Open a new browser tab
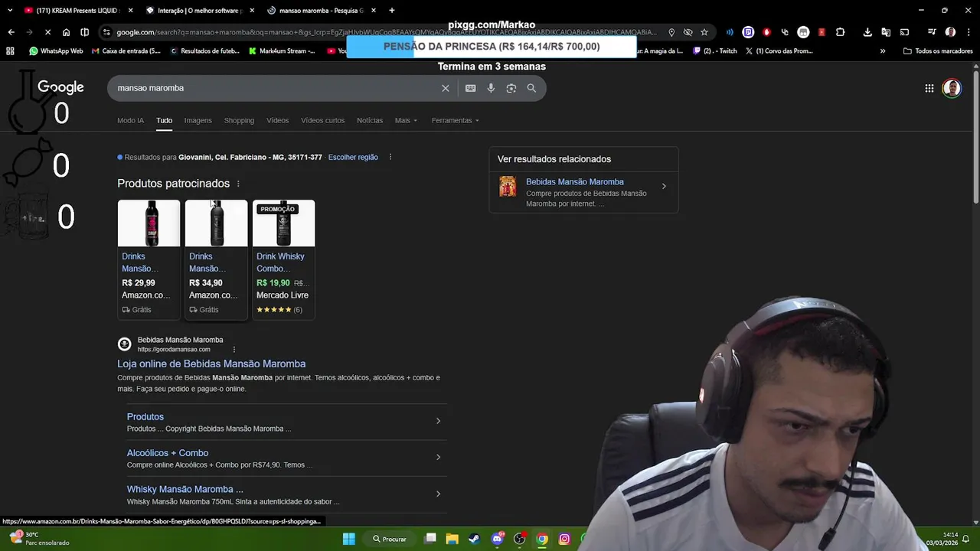This screenshot has height=551, width=980. tap(392, 10)
